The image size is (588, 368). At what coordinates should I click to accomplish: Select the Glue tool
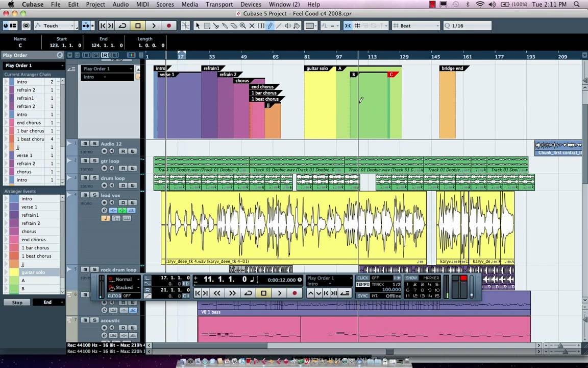(225, 26)
